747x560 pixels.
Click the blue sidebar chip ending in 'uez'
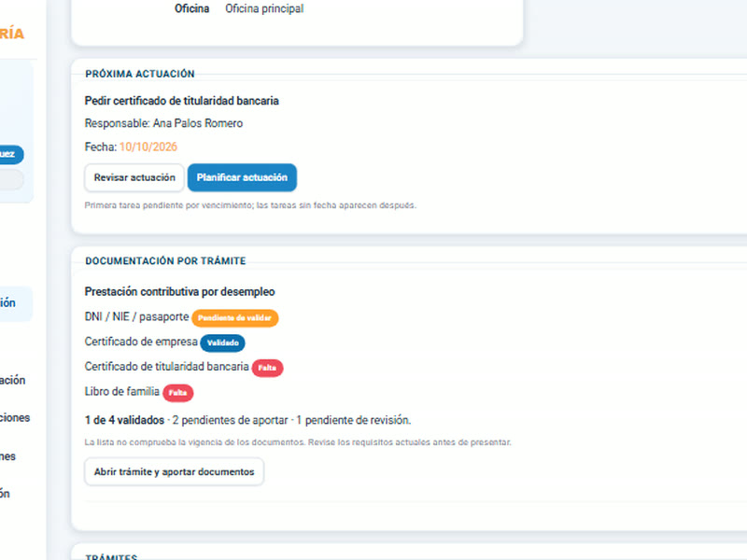(x=10, y=154)
